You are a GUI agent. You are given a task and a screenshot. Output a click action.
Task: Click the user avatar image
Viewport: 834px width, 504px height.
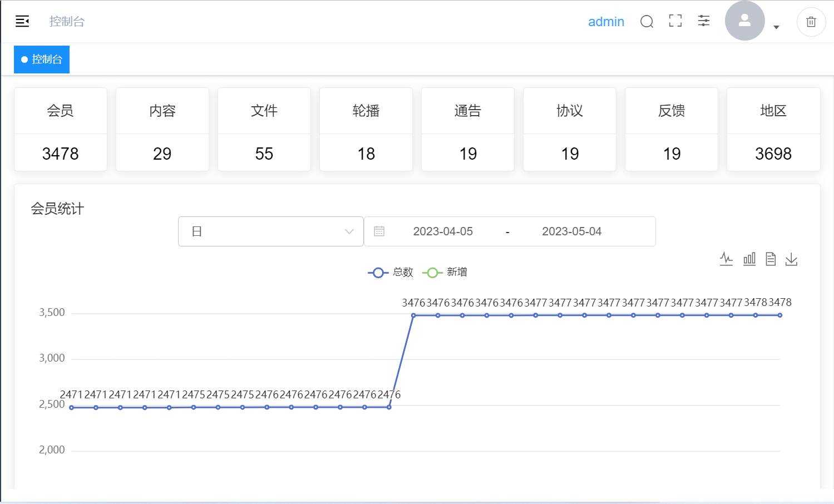745,21
